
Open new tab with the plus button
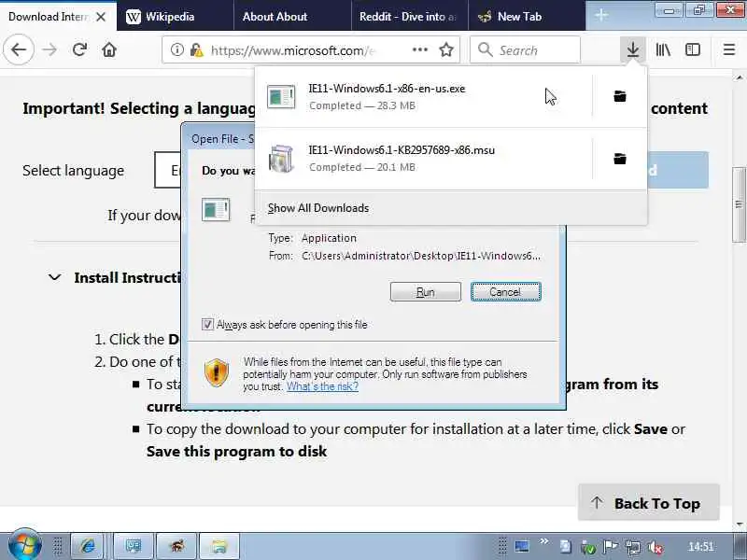pyautogui.click(x=601, y=16)
